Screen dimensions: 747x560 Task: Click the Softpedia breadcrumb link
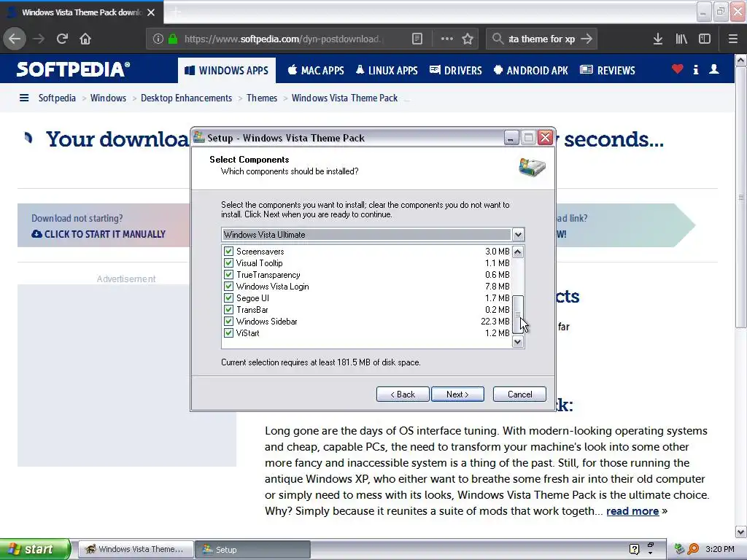coord(57,98)
